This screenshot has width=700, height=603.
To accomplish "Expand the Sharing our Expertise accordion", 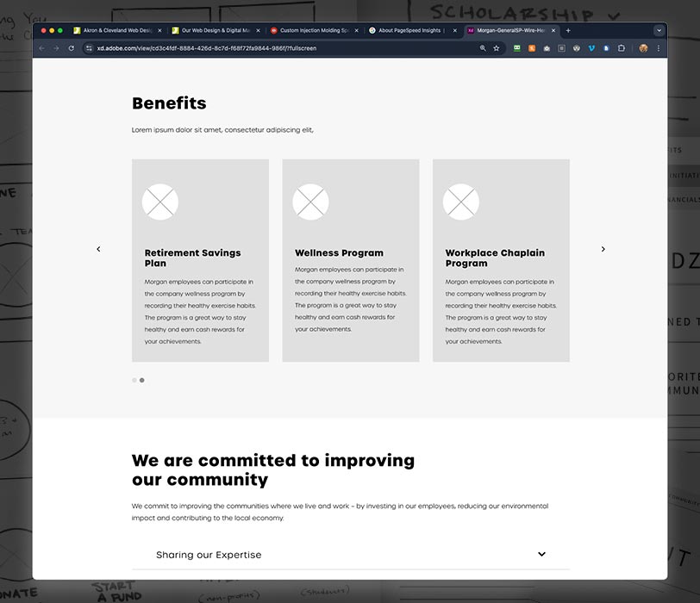I will click(x=351, y=555).
